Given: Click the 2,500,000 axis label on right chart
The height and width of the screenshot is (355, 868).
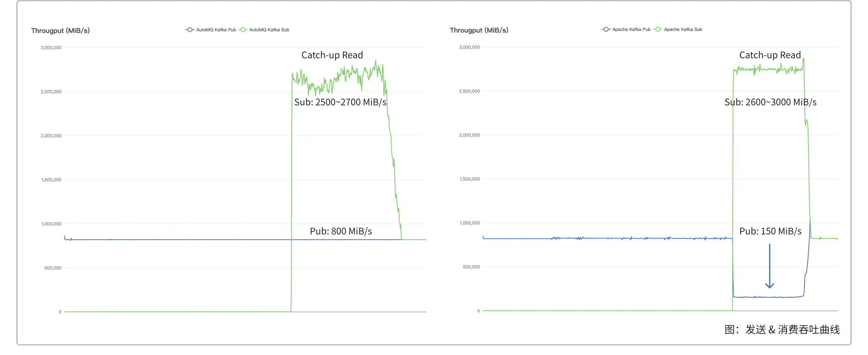Looking at the screenshot, I should (469, 91).
